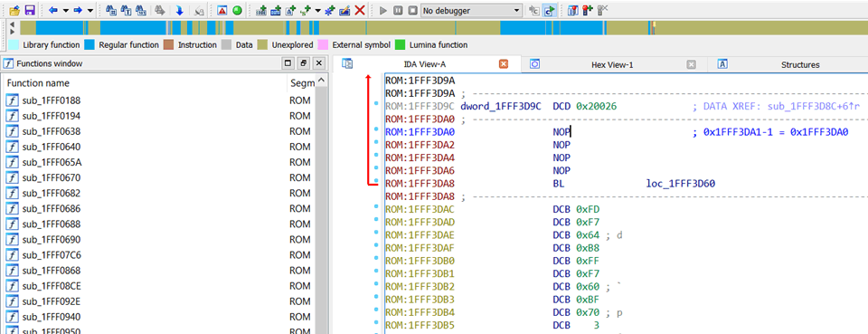
Task: Stop the process with the stop button
Action: coord(412,10)
